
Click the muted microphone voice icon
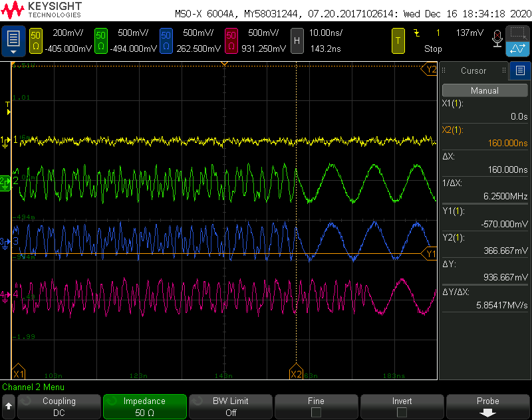click(497, 39)
